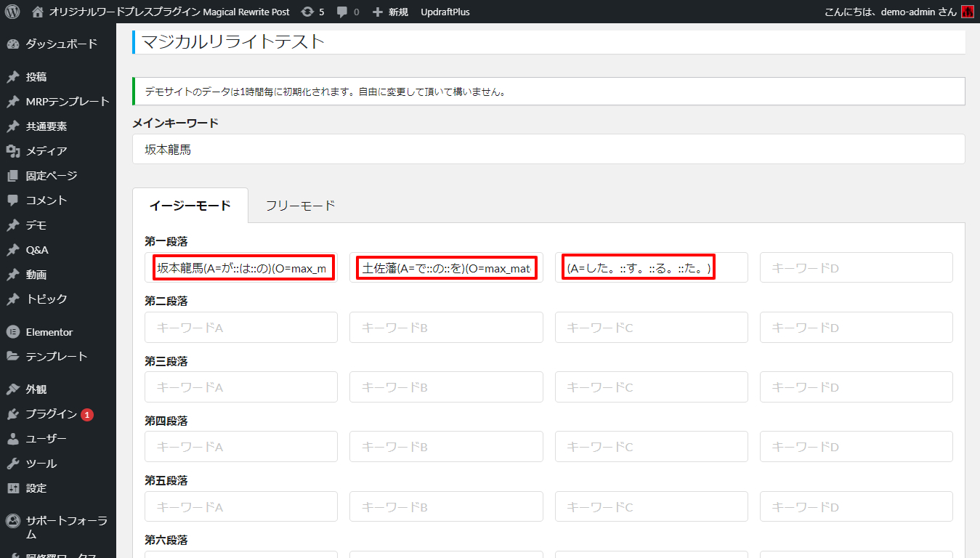This screenshot has width=980, height=558.
Task: Click the pin icon next to MRPテンプレート
Action: [12, 102]
